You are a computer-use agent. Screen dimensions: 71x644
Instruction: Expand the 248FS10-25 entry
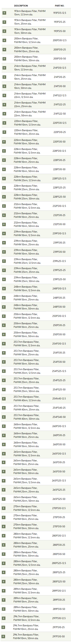pos(4,298)
